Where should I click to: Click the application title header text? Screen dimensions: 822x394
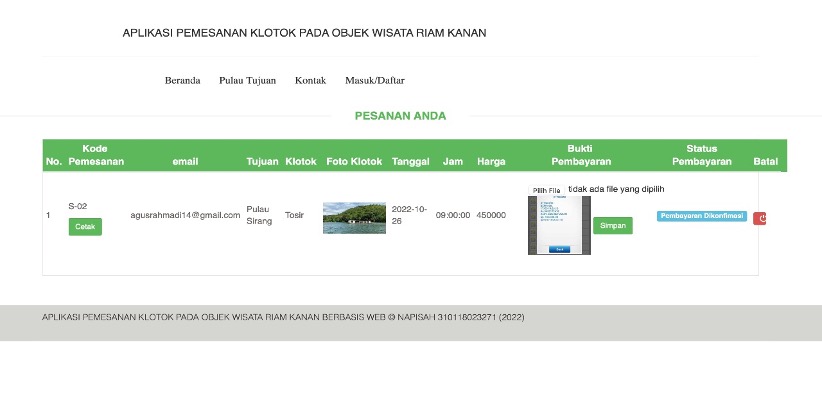304,33
